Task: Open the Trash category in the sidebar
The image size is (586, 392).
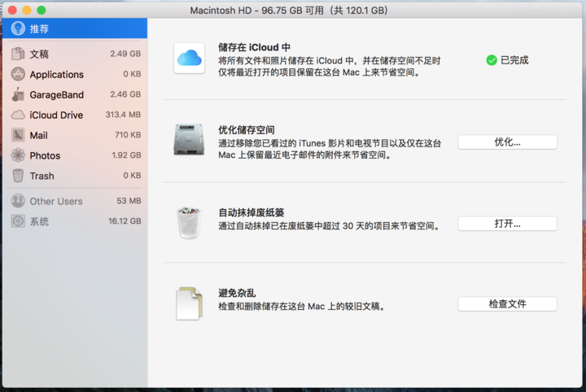Action: pos(75,176)
